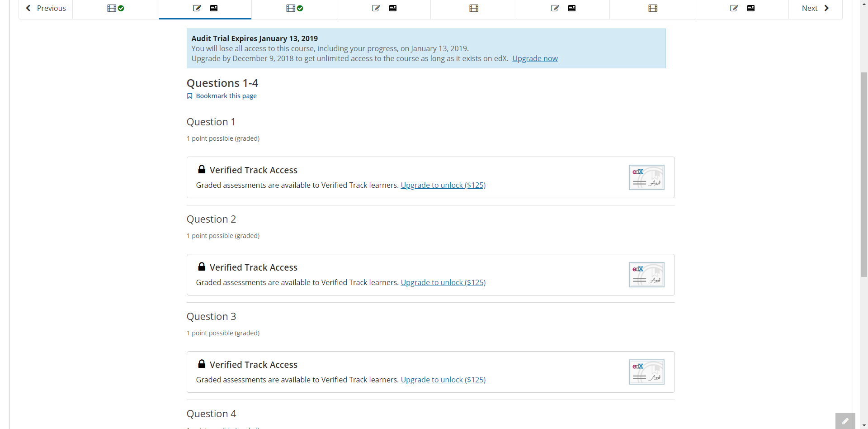Click '1 point possible (graded)' under Question 3
The height and width of the screenshot is (429, 868).
[223, 333]
